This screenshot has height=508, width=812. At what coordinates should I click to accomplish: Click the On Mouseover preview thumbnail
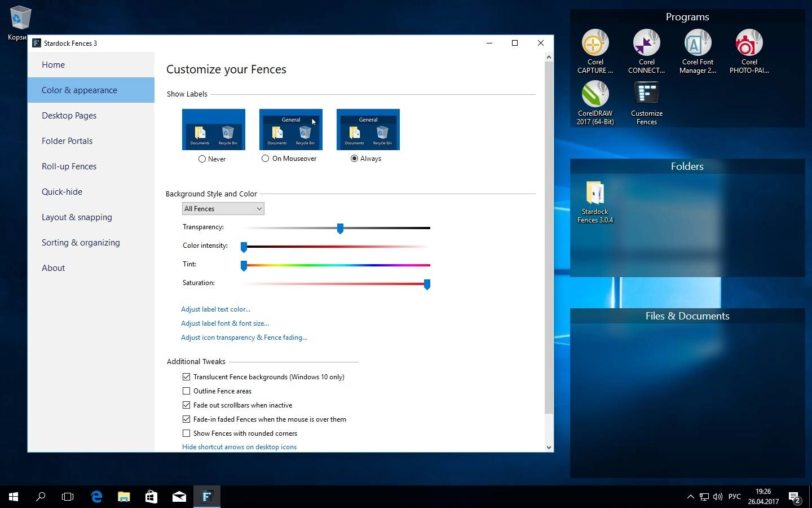pos(291,129)
